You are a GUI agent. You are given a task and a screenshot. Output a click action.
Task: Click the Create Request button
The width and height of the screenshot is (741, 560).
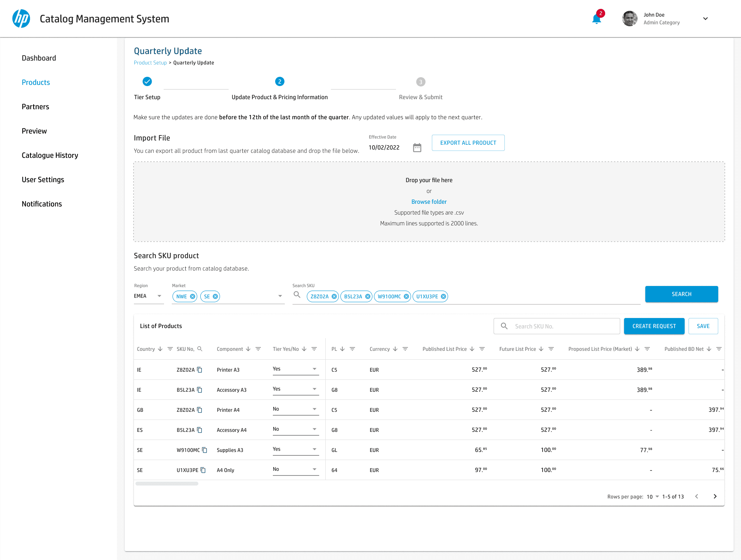[x=654, y=326]
